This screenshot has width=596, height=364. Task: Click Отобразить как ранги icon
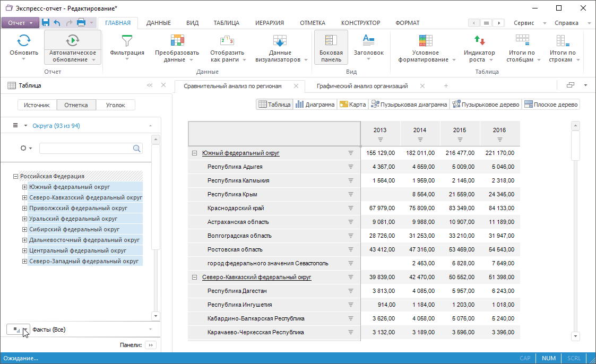point(227,40)
